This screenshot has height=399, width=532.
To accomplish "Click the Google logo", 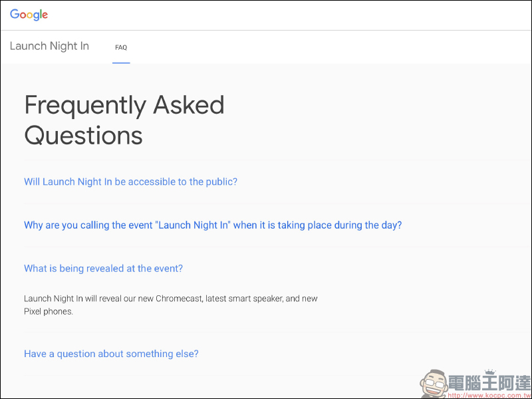I will click(x=29, y=15).
